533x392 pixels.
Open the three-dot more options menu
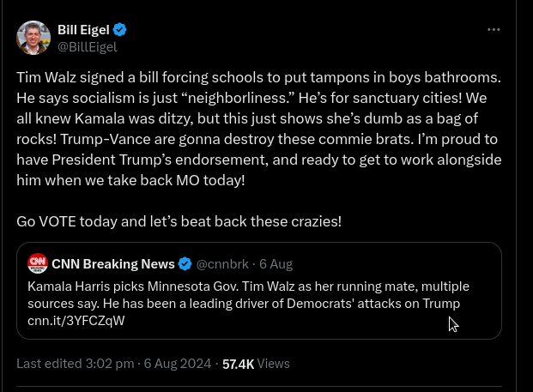coord(494,29)
